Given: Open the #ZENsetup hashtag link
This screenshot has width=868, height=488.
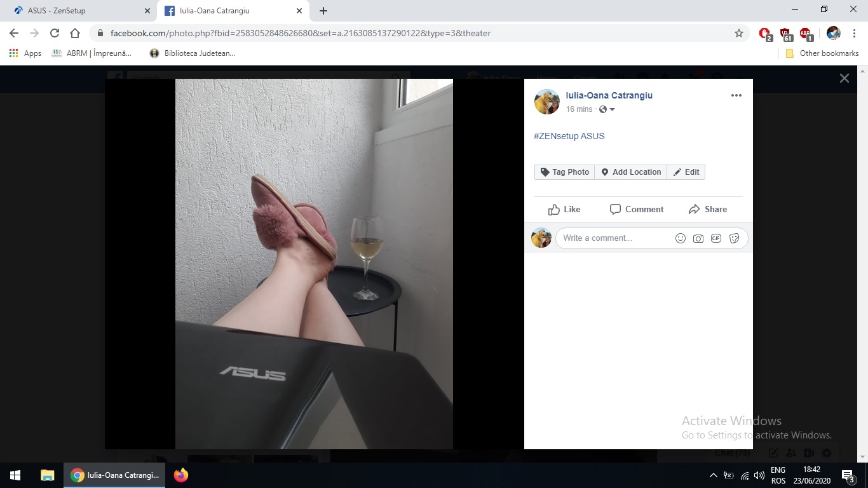Looking at the screenshot, I should (x=555, y=136).
